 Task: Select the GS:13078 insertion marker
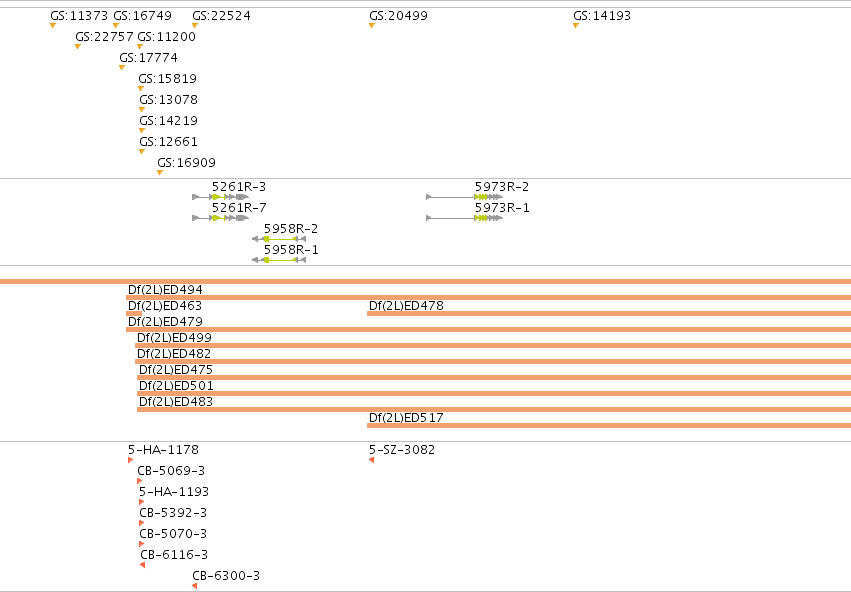142,110
